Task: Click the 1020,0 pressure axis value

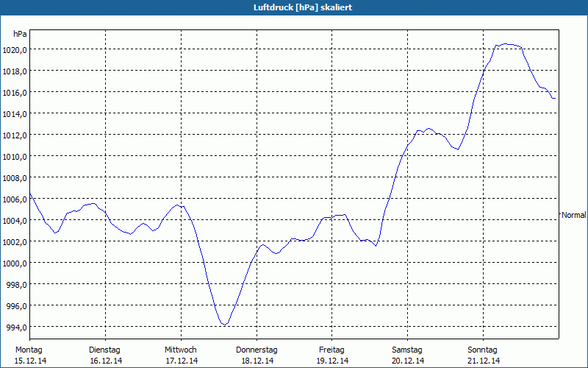Action: (15, 50)
